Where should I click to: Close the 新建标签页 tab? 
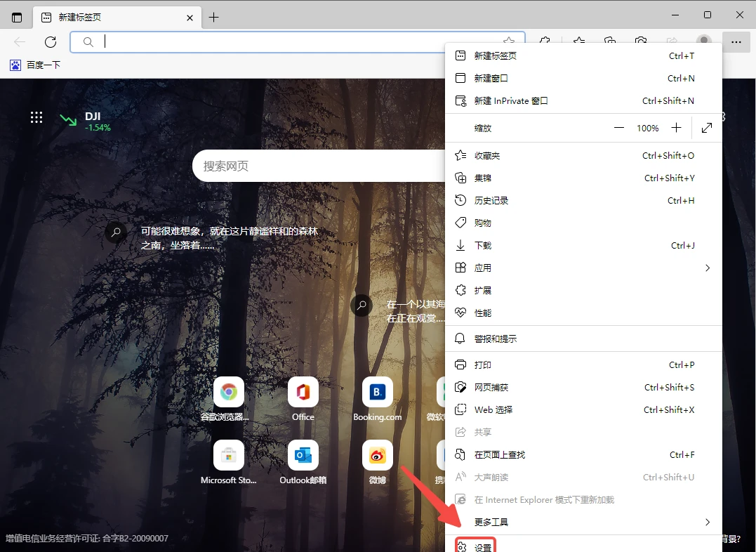[x=190, y=18]
